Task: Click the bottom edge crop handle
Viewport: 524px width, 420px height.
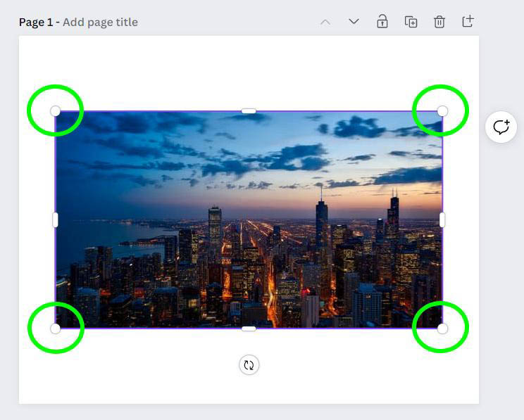Action: point(249,329)
